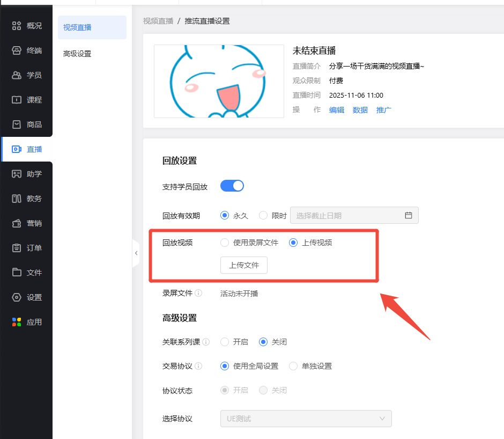Click the 商品 shopping bag icon
This screenshot has width=504, height=439.
click(17, 125)
